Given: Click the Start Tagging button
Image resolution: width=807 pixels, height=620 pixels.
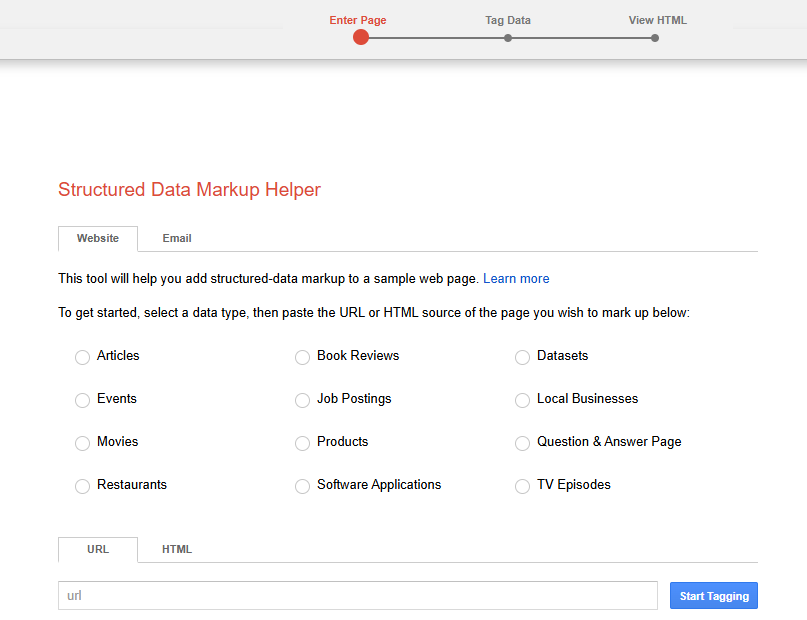Looking at the screenshot, I should point(713,596).
